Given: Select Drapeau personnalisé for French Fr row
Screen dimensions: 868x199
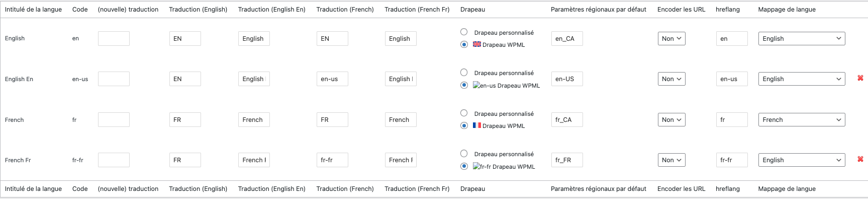Looking at the screenshot, I should (464, 154).
